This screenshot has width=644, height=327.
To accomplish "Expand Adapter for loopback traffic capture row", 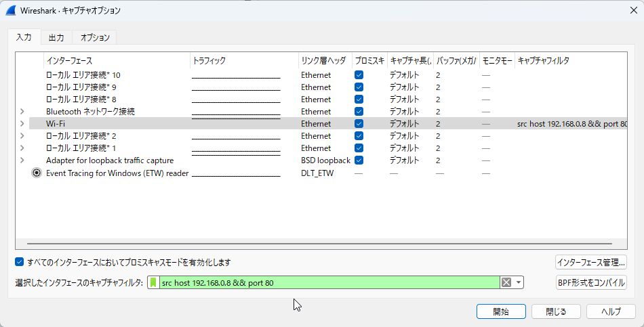I will click(22, 160).
